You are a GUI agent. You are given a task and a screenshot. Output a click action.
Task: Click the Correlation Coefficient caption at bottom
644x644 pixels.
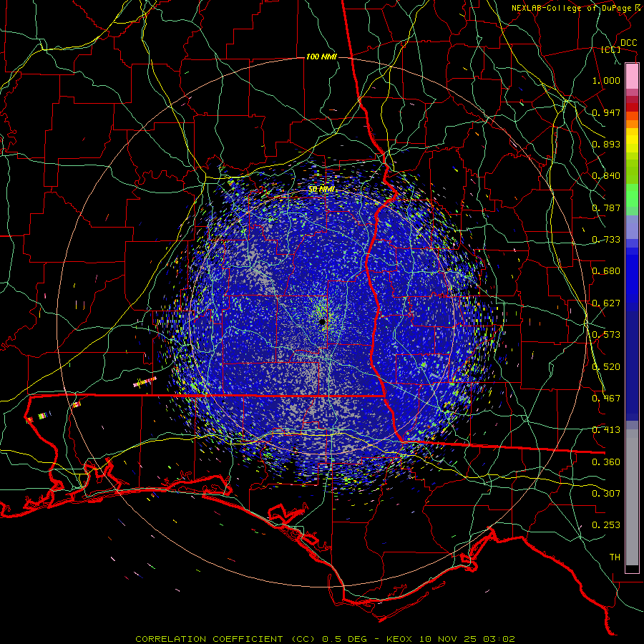(x=325, y=639)
